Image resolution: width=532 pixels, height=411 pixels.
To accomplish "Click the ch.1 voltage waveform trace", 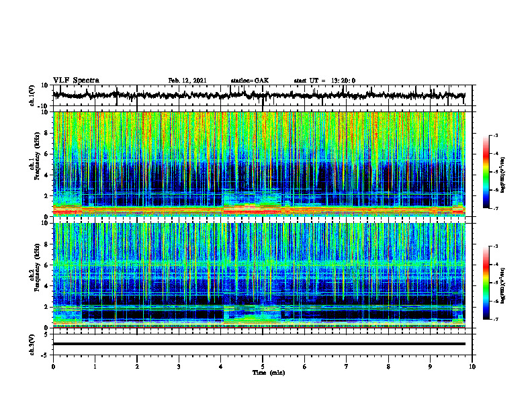I will [x=259, y=95].
